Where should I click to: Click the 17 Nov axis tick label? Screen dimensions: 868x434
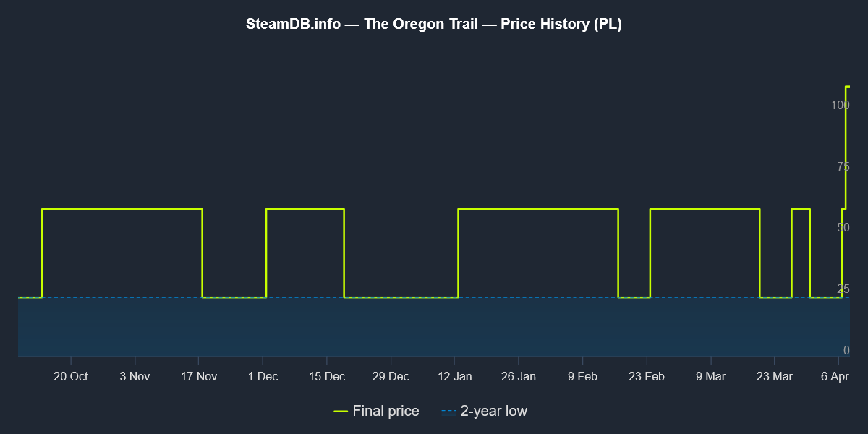[x=199, y=377]
